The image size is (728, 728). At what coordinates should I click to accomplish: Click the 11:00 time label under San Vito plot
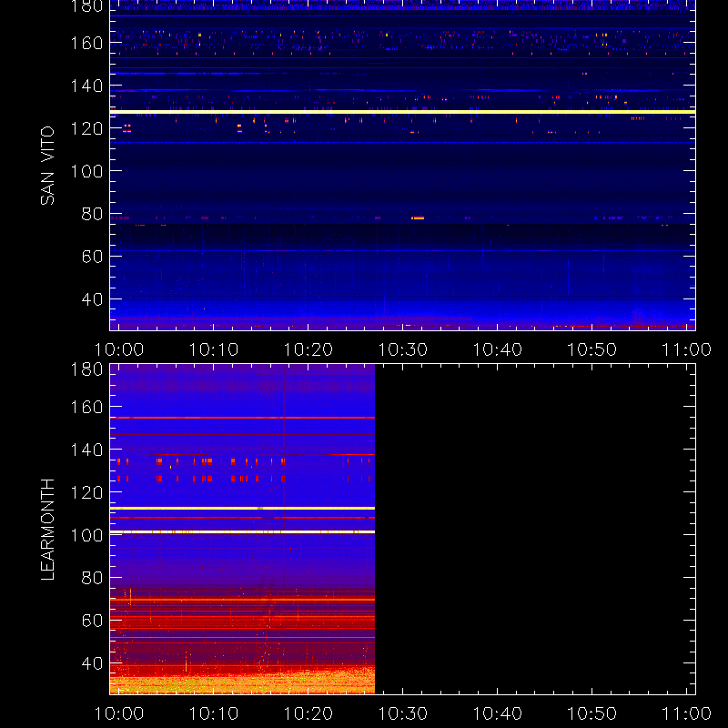(x=687, y=349)
